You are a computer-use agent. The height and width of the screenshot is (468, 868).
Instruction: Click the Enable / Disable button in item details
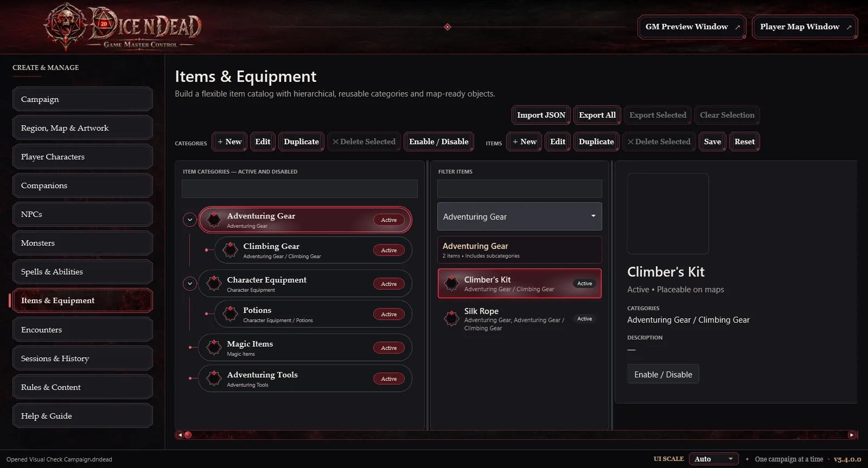click(x=663, y=374)
